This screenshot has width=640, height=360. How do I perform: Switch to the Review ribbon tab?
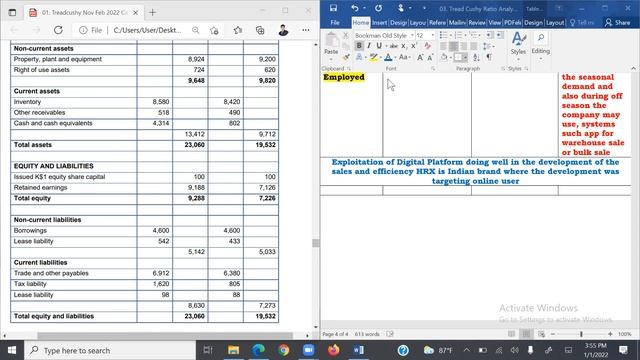click(x=477, y=22)
